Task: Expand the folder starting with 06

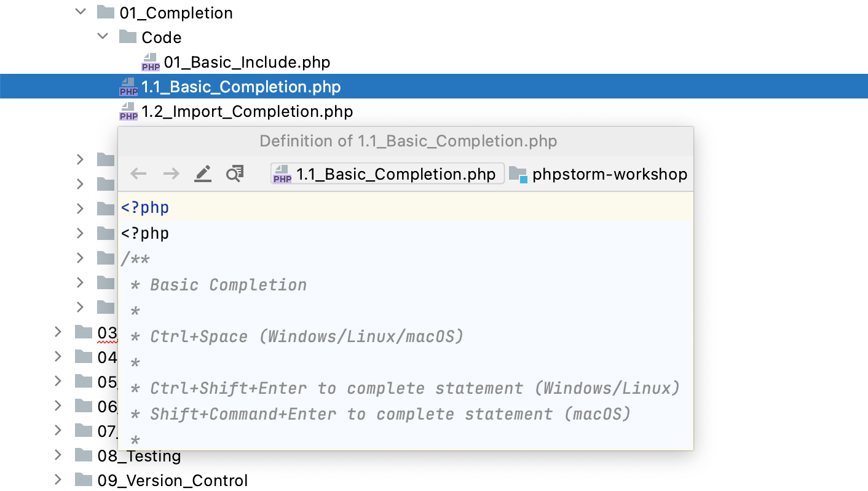Action: coord(58,406)
